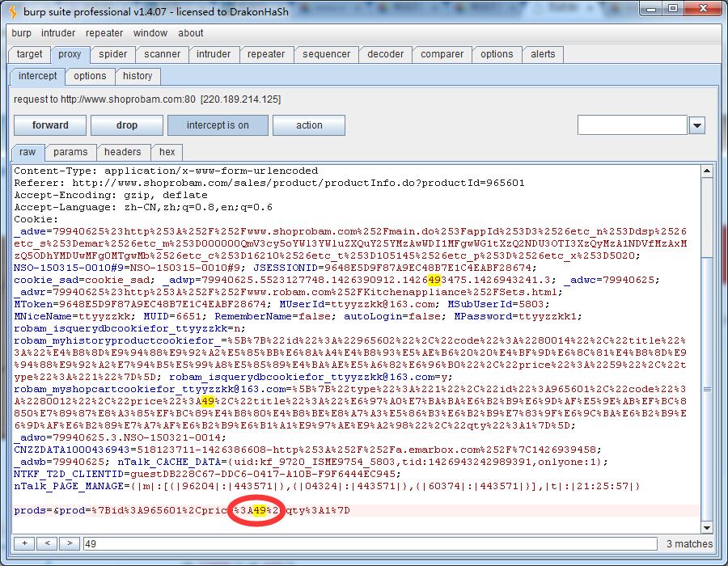The image size is (728, 566).
Task: Click the nTalk_PAGE_MANAGE cookie line
Action: pyautogui.click(x=327, y=486)
